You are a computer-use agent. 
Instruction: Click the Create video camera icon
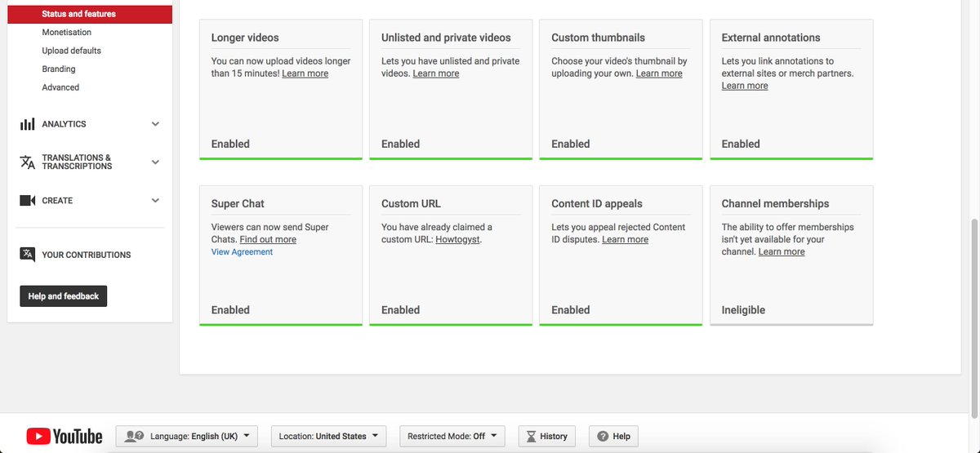click(28, 200)
